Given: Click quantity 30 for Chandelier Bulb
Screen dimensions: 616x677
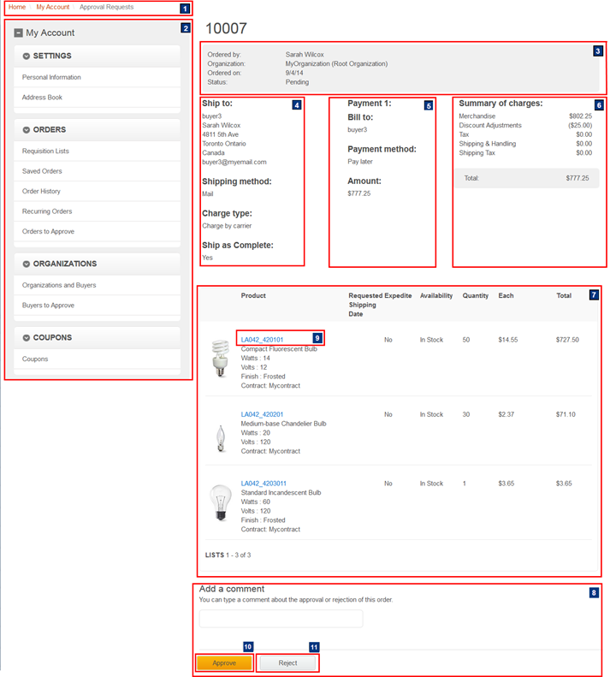Looking at the screenshot, I should [466, 414].
